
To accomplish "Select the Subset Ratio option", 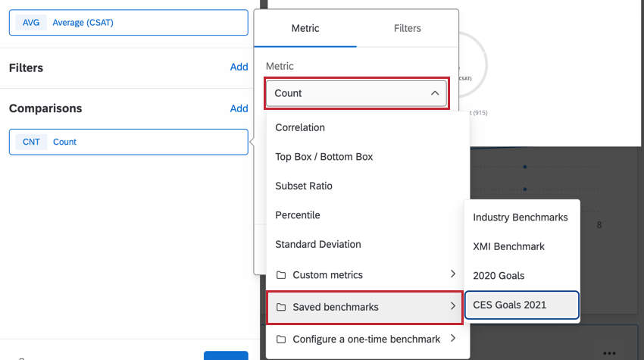I will 304,186.
